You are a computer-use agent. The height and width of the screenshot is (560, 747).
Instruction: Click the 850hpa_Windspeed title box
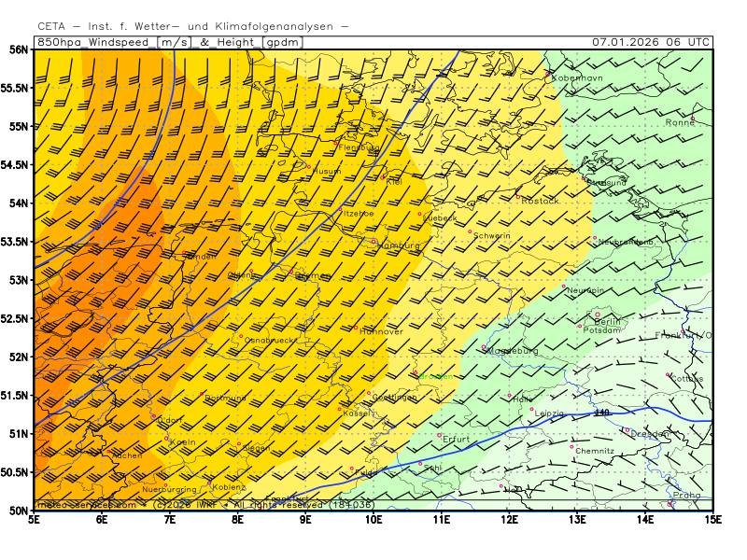click(94, 42)
